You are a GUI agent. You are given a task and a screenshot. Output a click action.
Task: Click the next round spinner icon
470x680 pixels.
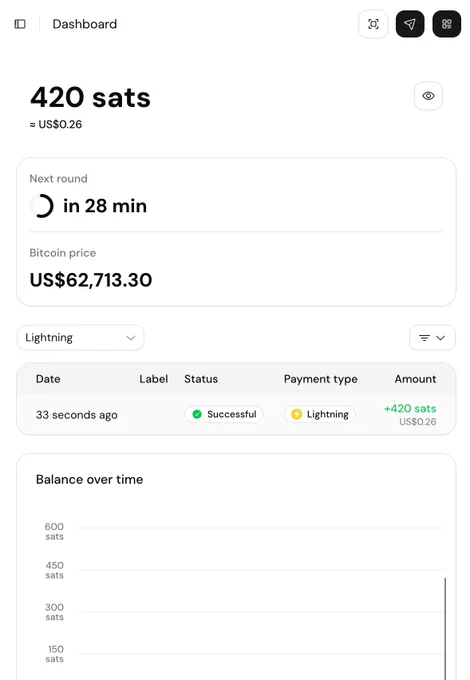coord(42,206)
